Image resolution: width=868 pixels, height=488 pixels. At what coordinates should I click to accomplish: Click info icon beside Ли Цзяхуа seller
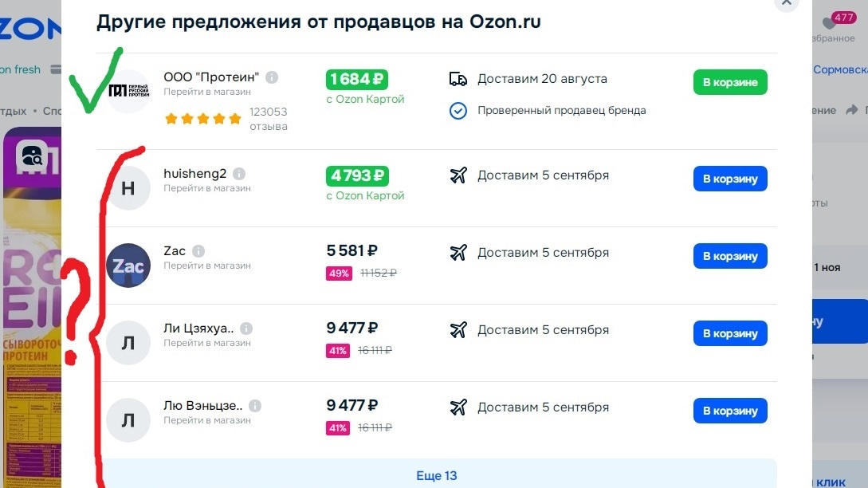[x=246, y=329]
